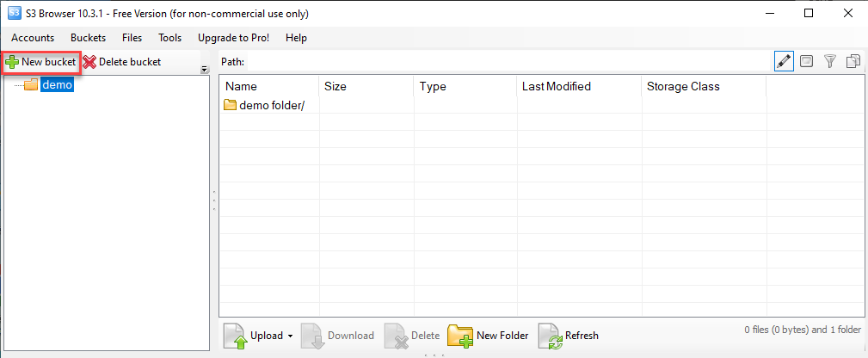Click Delete bucket with the red X
The height and width of the screenshot is (358, 868).
tap(122, 62)
